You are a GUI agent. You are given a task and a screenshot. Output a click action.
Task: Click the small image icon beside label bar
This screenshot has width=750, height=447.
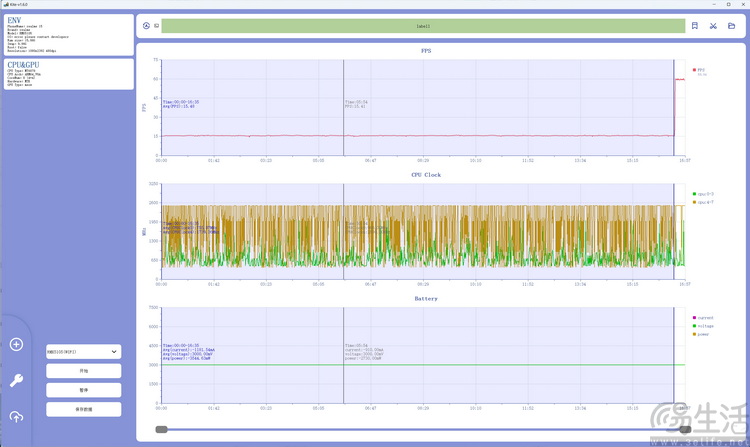(x=156, y=26)
